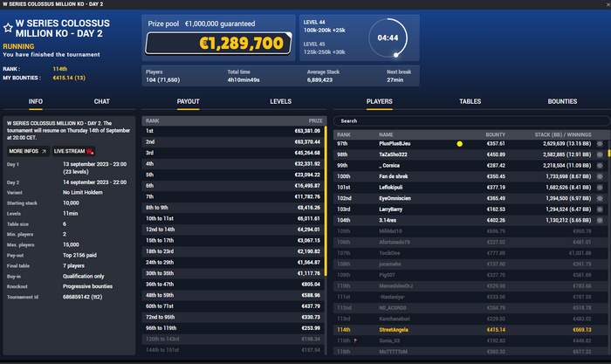Click the Sonia_03 player name
611x364 pixels.
tap(389, 340)
